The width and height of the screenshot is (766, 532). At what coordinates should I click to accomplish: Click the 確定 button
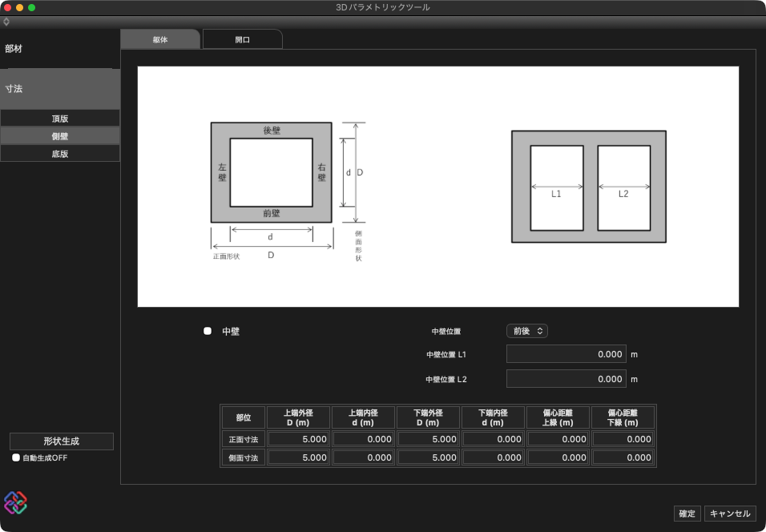click(687, 514)
